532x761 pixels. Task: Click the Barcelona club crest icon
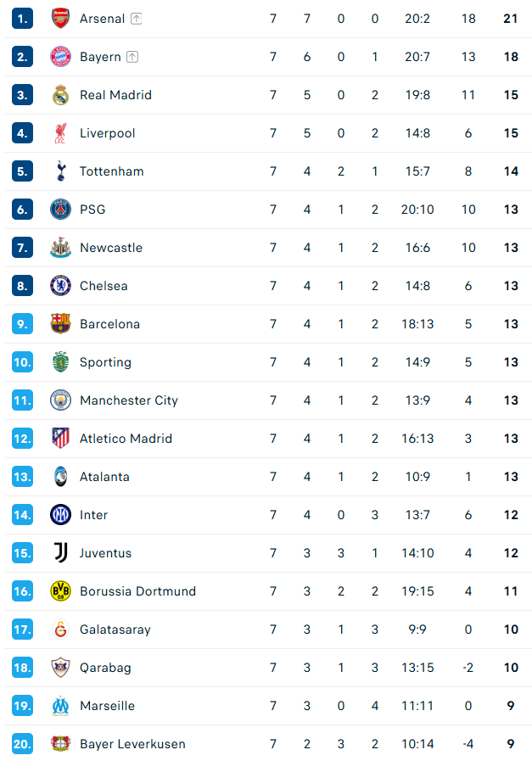(x=60, y=324)
